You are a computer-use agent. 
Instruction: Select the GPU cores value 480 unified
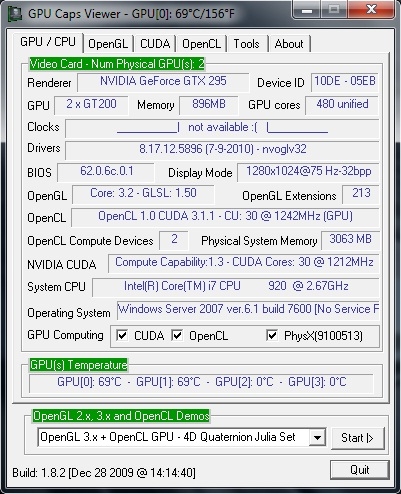(x=342, y=105)
